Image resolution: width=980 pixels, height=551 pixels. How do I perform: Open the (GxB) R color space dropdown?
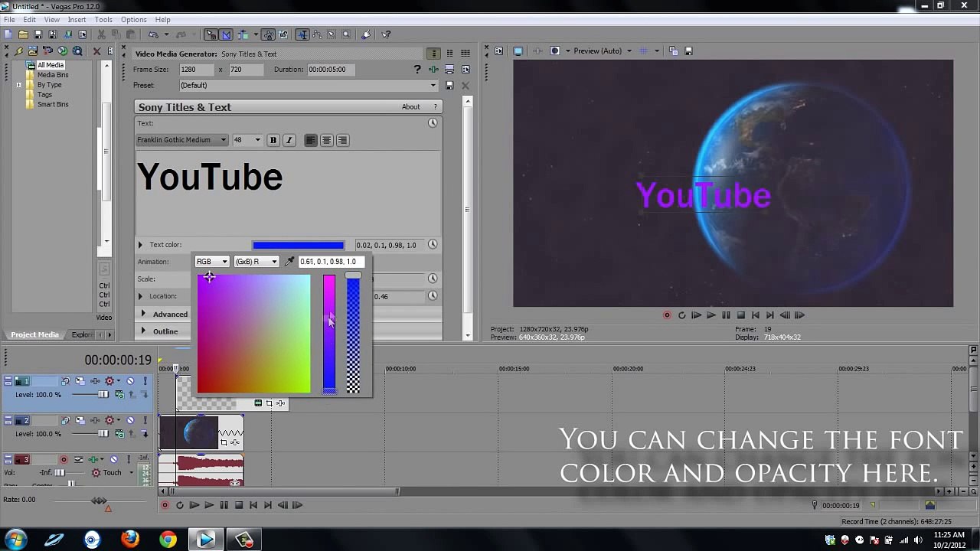(x=256, y=262)
